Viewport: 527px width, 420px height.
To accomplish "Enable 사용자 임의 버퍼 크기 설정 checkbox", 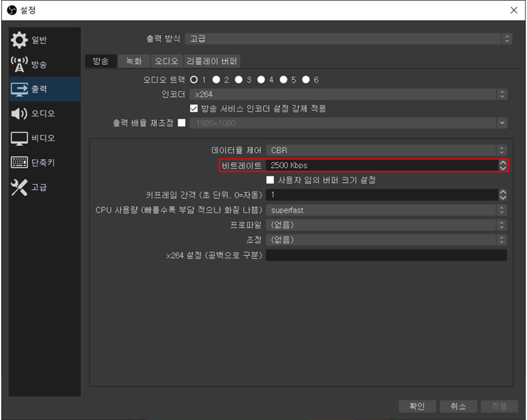I will click(270, 180).
